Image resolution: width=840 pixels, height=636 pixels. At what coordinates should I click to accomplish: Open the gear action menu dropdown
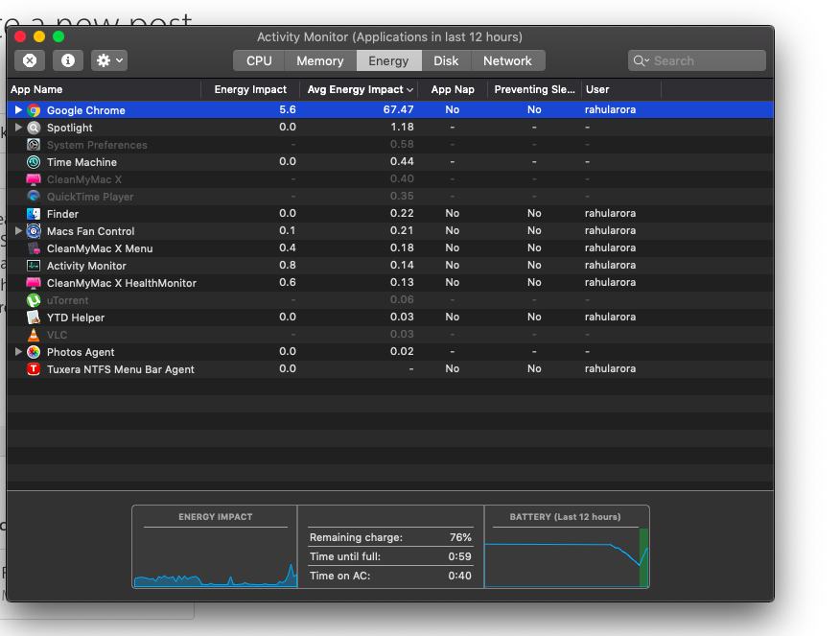tap(108, 60)
